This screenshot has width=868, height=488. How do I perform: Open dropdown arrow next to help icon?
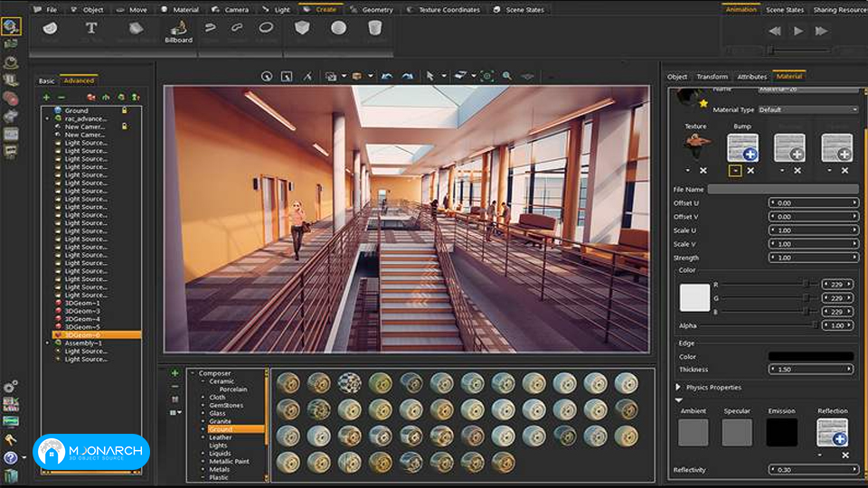24,457
